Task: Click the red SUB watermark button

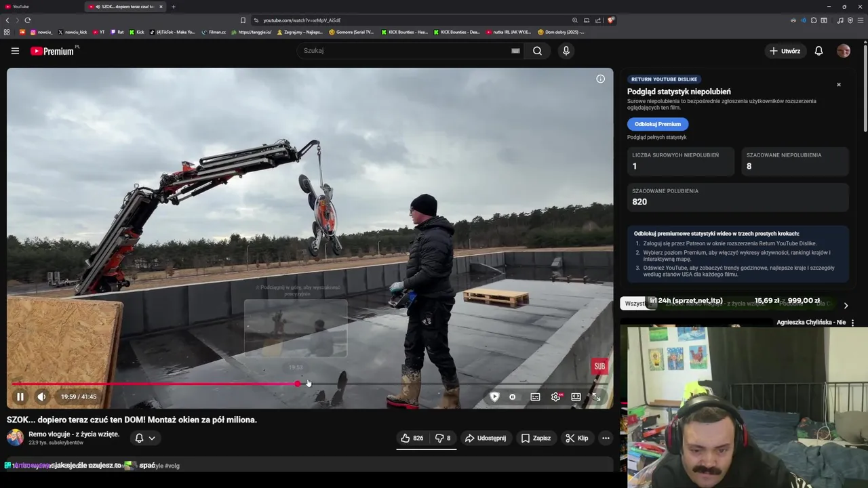Action: point(599,367)
